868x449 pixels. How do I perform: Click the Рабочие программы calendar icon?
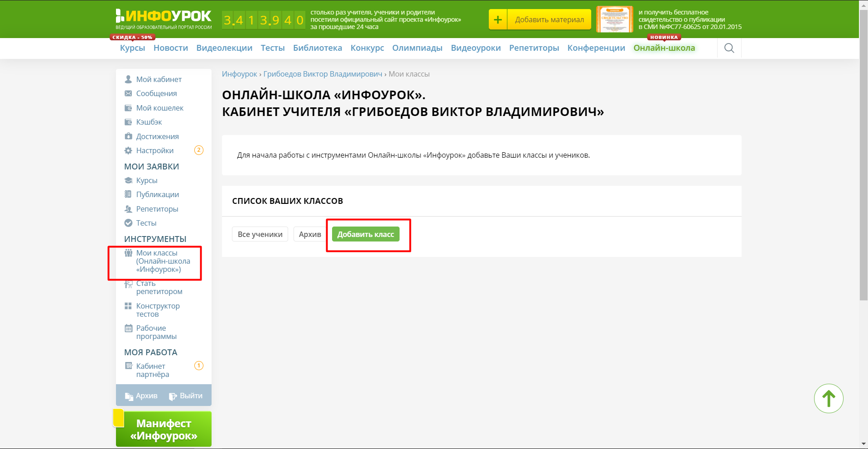[128, 328]
